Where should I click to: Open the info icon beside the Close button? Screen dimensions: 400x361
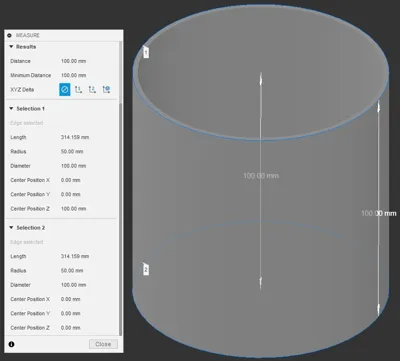(11, 344)
